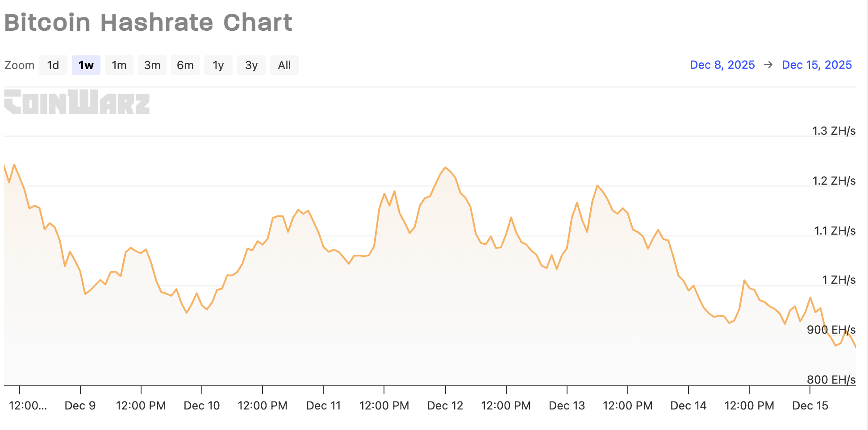This screenshot has width=868, height=430.
Task: Click the 1.2 ZH/s axis label
Action: [834, 181]
